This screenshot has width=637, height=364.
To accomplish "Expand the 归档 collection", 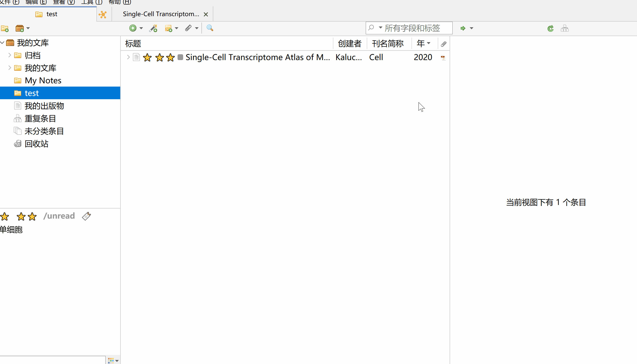I will [x=10, y=55].
